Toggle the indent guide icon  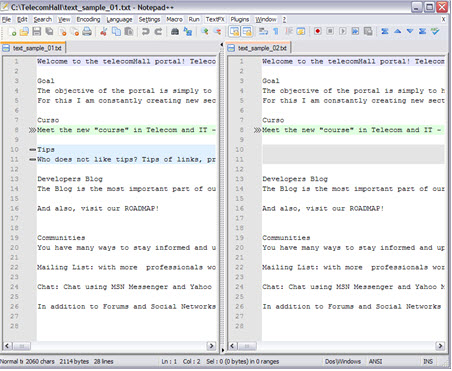click(x=288, y=32)
